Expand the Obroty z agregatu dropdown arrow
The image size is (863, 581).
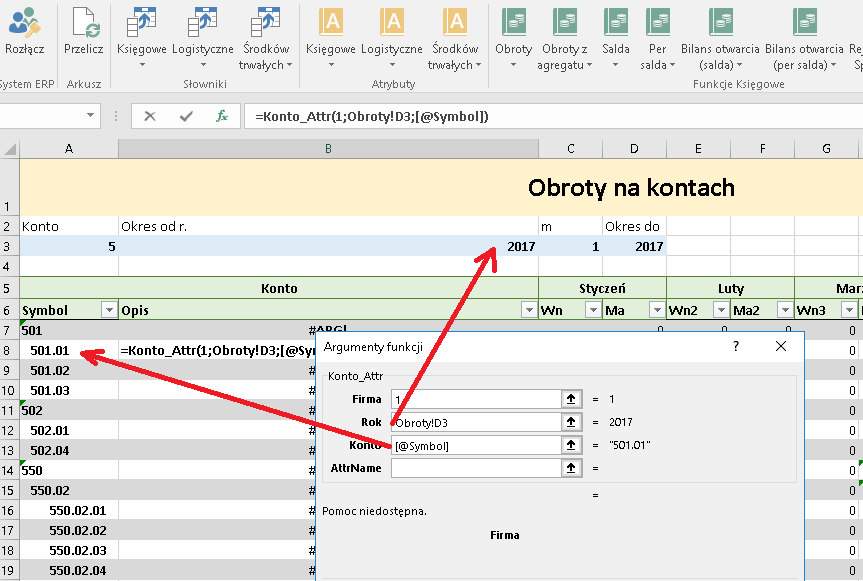(x=589, y=65)
